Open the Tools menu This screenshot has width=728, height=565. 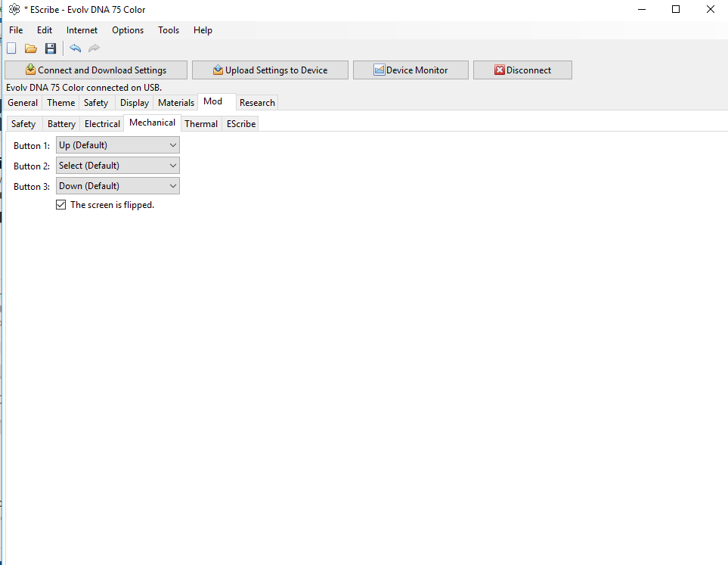point(169,30)
